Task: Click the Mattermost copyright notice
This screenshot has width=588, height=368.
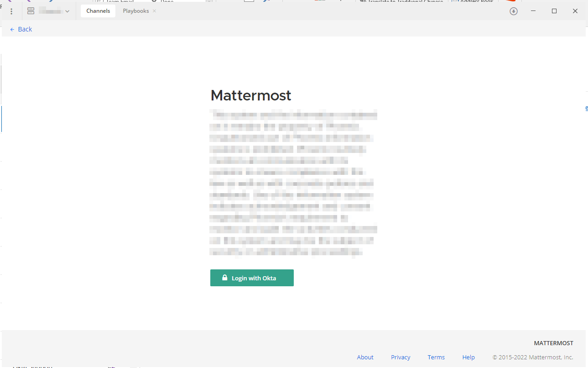Action: click(532, 357)
